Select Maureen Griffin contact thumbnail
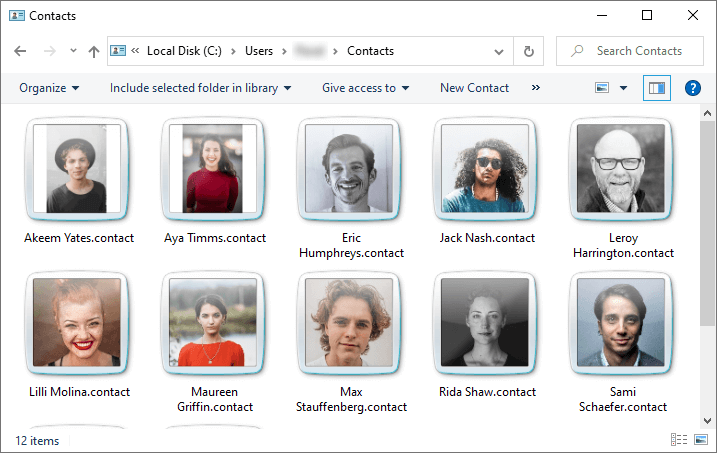The image size is (717, 453). click(213, 323)
